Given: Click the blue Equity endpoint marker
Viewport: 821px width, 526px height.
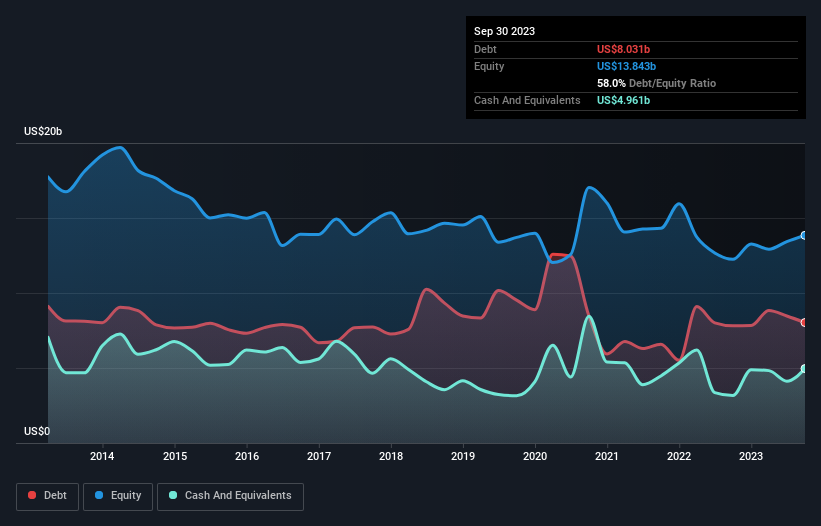Looking at the screenshot, I should pos(804,236).
